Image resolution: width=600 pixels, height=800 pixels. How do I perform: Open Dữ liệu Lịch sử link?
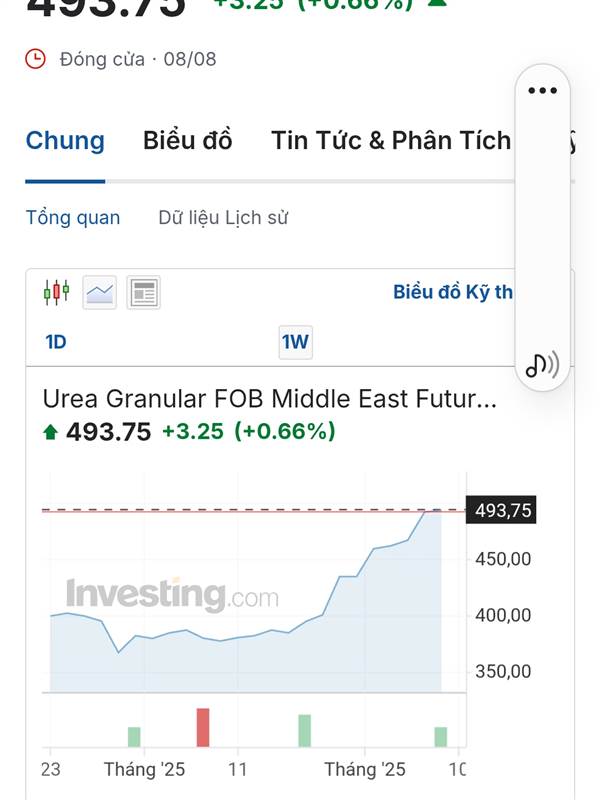(x=223, y=218)
